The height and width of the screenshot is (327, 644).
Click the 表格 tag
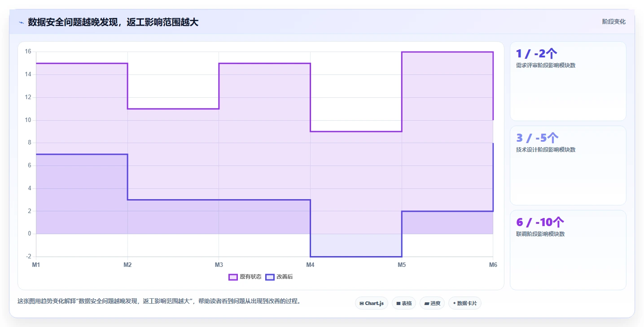coord(404,303)
